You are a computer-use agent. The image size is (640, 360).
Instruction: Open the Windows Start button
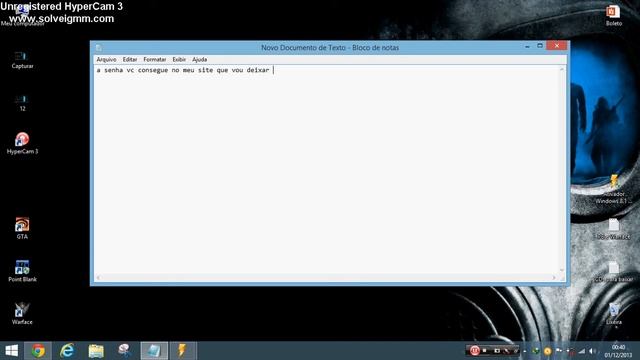(x=11, y=351)
